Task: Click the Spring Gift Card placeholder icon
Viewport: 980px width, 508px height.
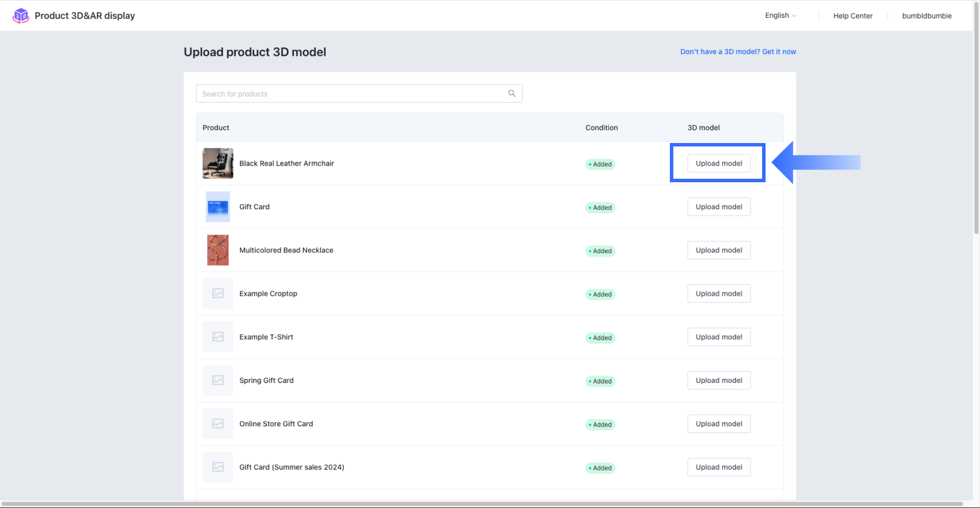Action: pyautogui.click(x=218, y=381)
